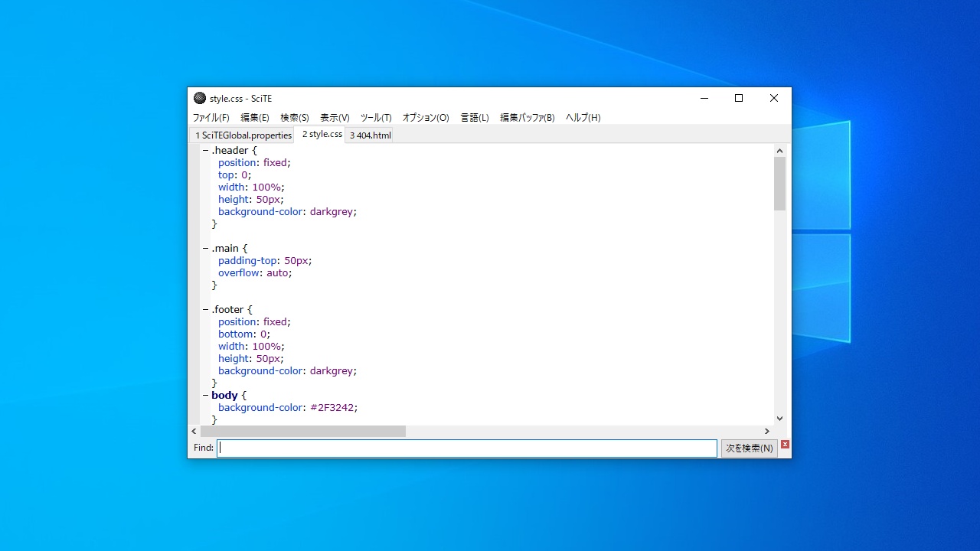Open the 編集(E) menu
This screenshot has width=980, height=551.
click(255, 118)
